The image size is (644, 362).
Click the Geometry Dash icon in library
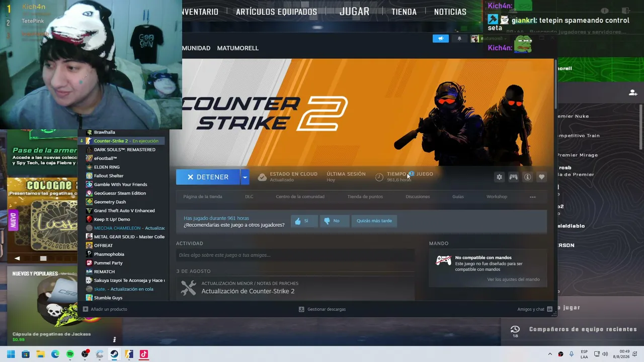(89, 202)
